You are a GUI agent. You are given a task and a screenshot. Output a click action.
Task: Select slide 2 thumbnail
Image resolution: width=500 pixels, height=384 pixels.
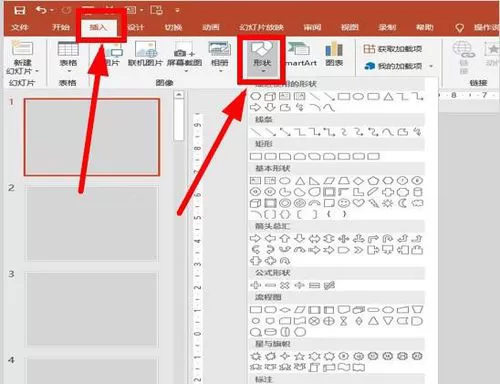[x=92, y=223]
